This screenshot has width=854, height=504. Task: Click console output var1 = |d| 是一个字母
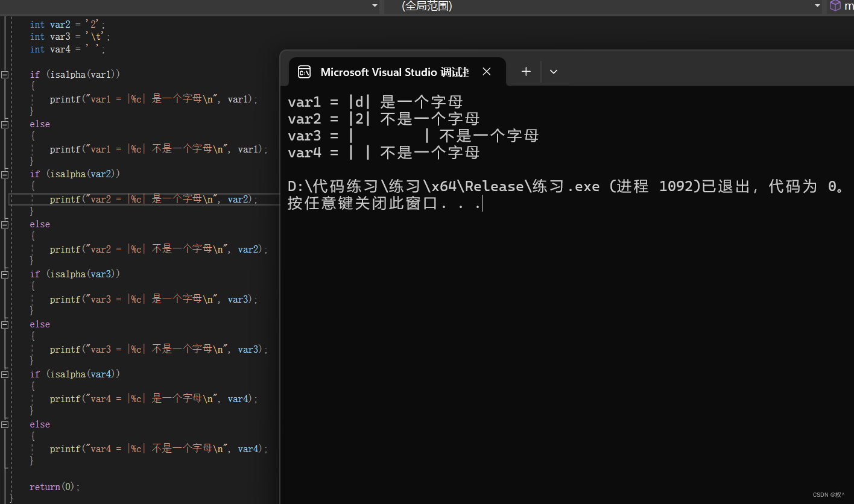(x=375, y=102)
